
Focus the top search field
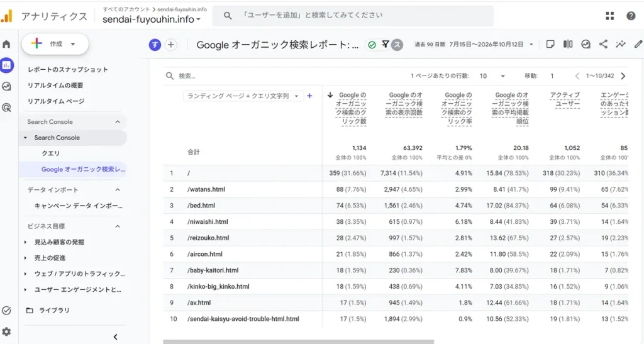[x=353, y=16]
